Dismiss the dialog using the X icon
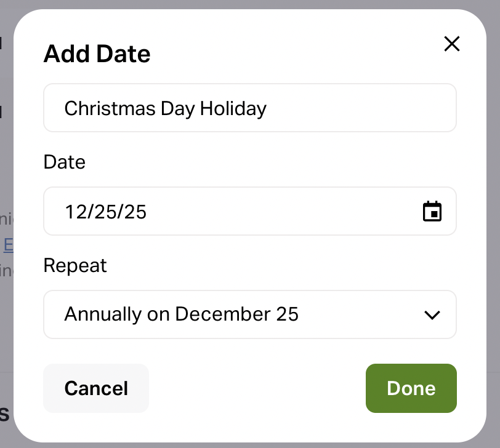 (x=452, y=44)
